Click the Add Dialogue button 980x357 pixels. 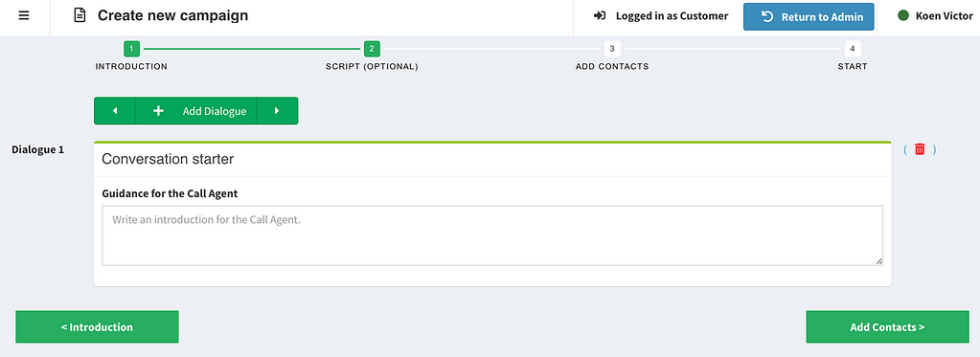tap(196, 110)
